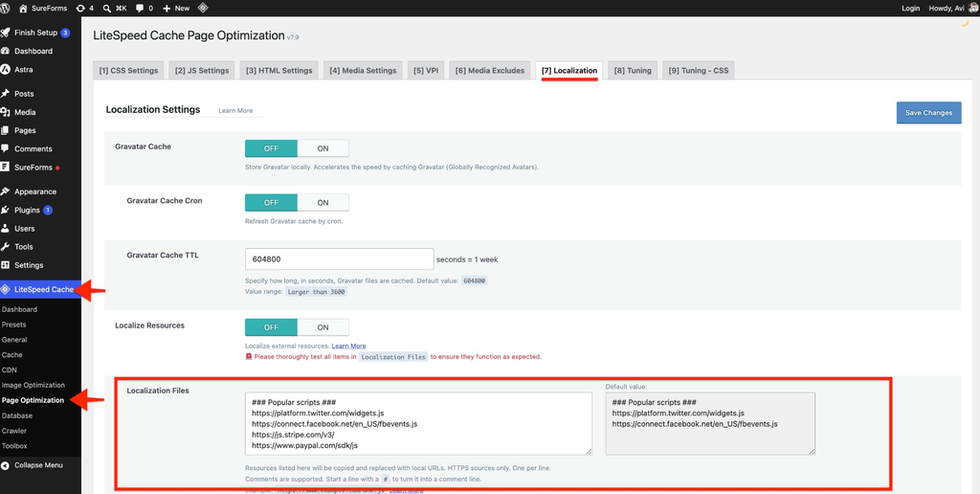
Task: Click the Dashboard gauge icon in sidebar
Action: tap(6, 52)
